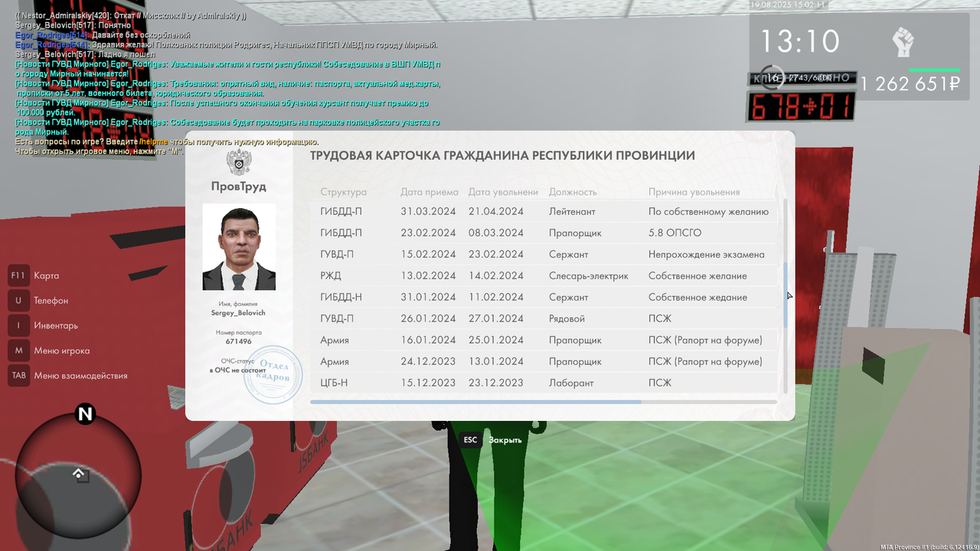The image size is (980, 551).
Task: Click the По собственному желанию cell
Action: click(x=708, y=211)
